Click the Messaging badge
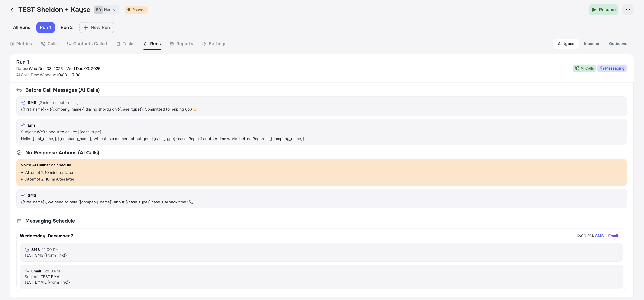The width and height of the screenshot is (644, 300). point(612,68)
